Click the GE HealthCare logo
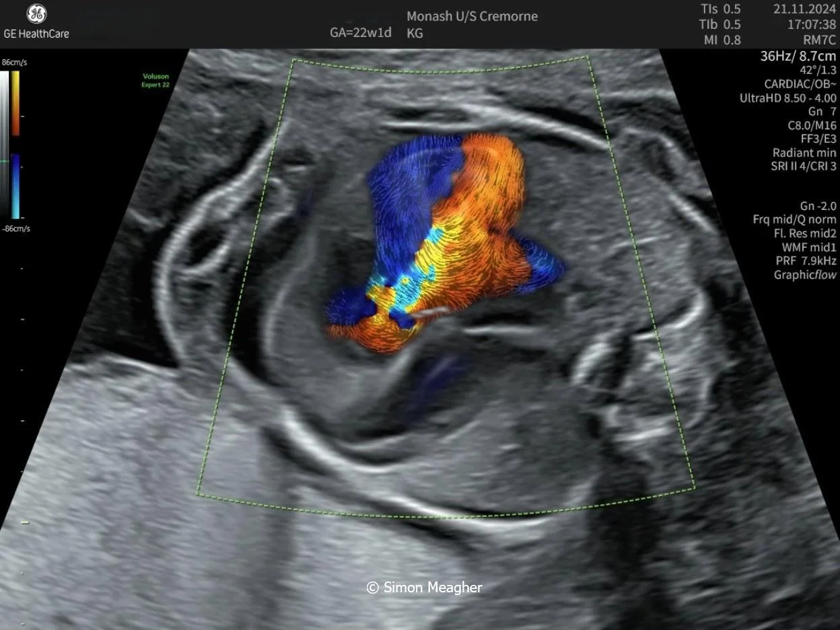Screen dimensions: 840x630 click(x=37, y=22)
